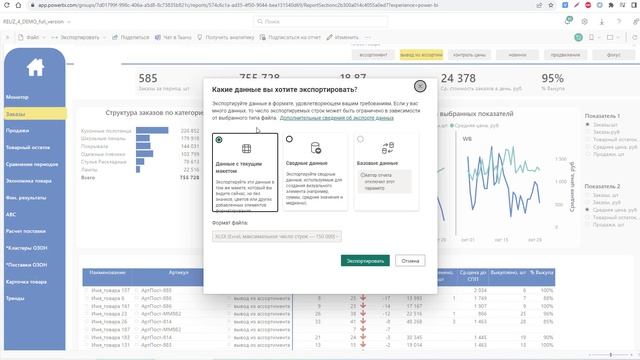The height and width of the screenshot is (360, 640).
Task: Open Power BI notifications bell
Action: tap(569, 21)
